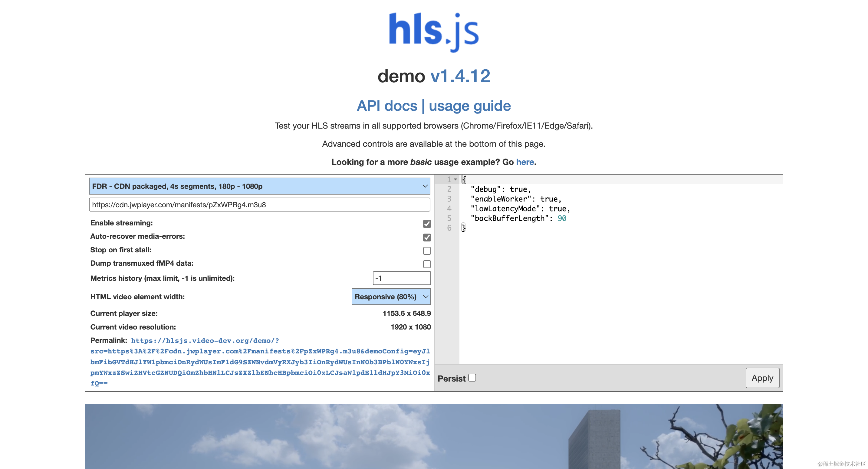Click the Metrics history input field

click(401, 278)
